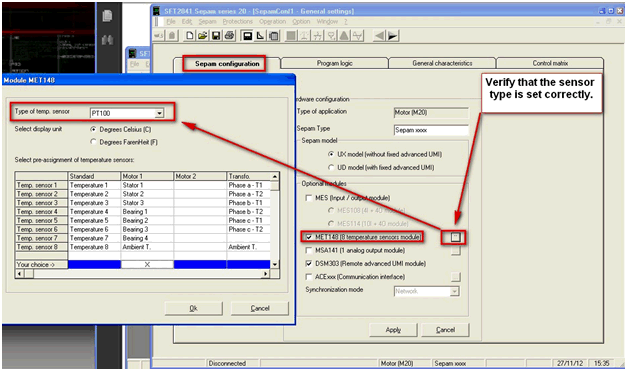Click the control matrix grid toolbar icon
627x371 pixels.
point(274,36)
